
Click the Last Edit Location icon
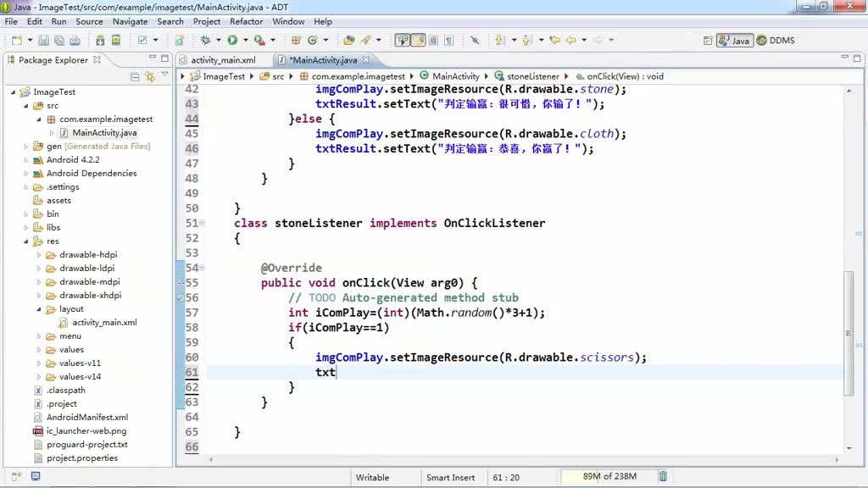554,41
